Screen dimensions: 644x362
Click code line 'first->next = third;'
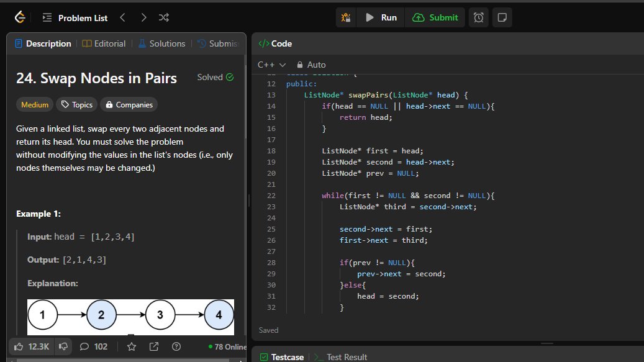(x=384, y=240)
